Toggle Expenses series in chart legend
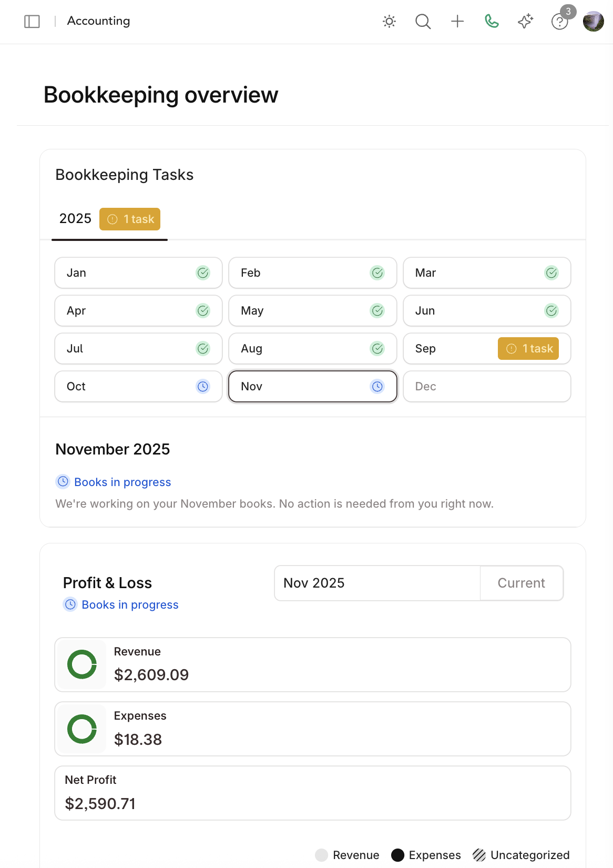 pos(426,855)
